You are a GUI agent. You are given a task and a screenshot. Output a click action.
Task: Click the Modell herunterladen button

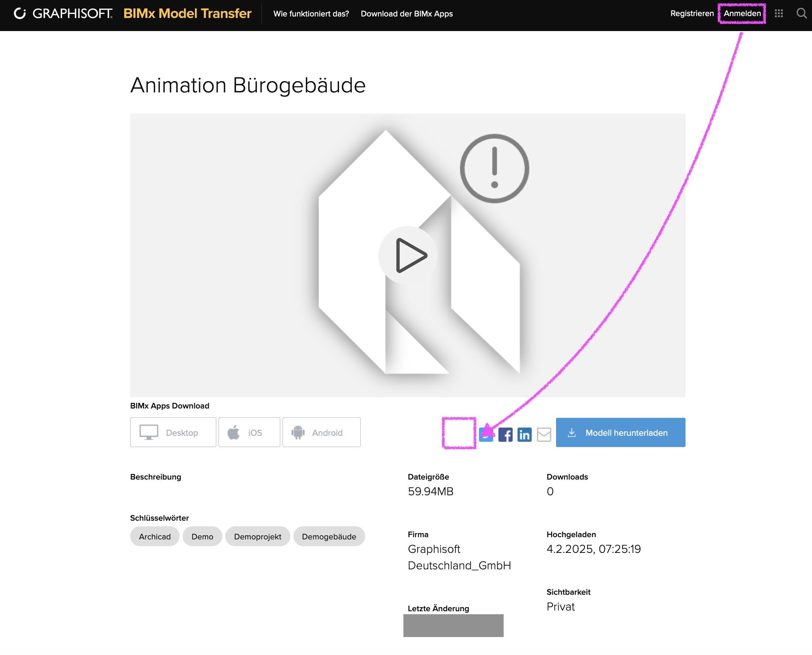pos(620,432)
